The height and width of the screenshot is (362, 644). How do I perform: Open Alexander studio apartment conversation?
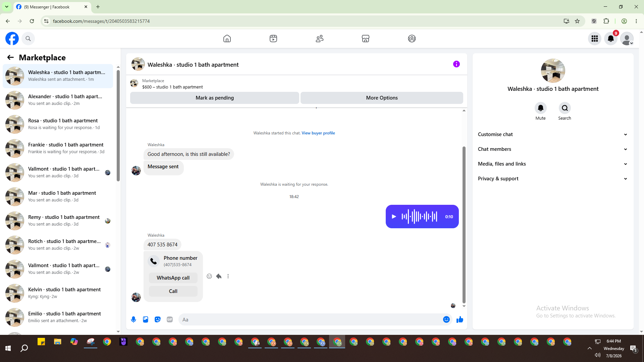click(58, 100)
